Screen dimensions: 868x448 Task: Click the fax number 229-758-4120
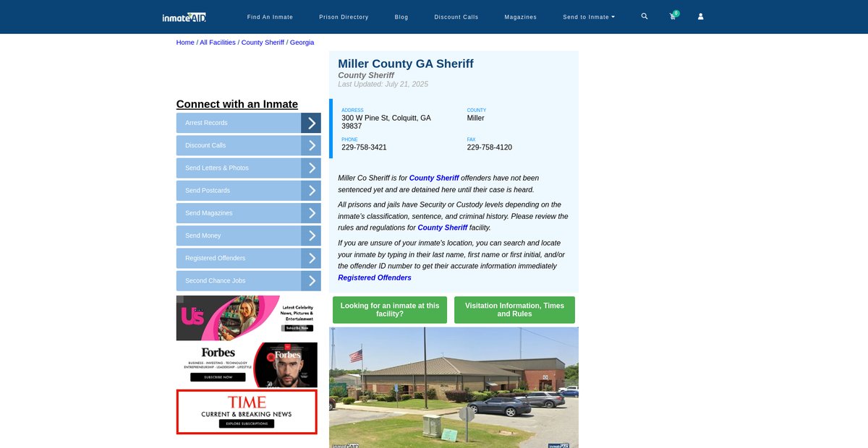490,147
